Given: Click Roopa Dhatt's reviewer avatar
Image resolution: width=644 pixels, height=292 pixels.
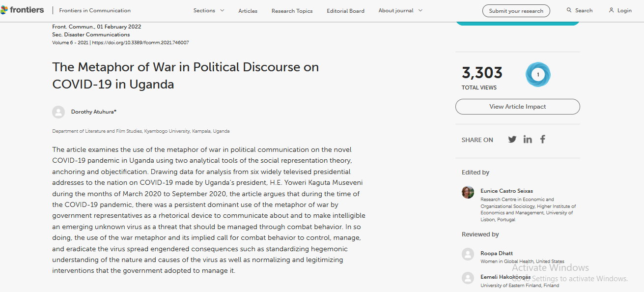Looking at the screenshot, I should coord(468,254).
